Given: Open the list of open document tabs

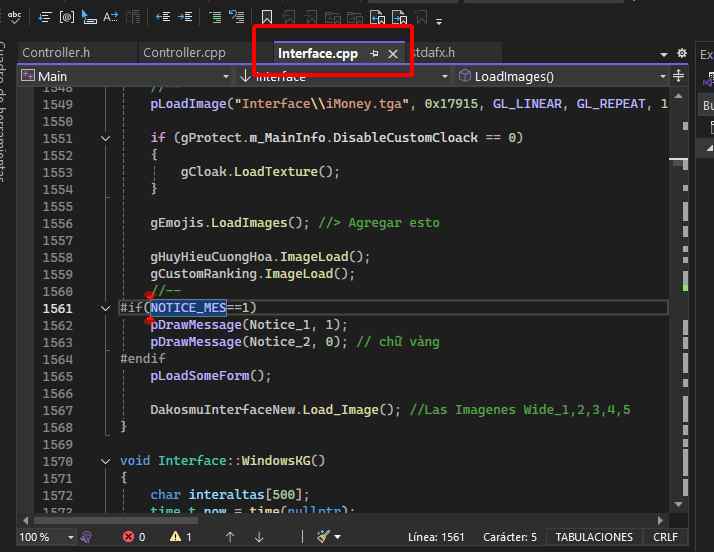Looking at the screenshot, I should (664, 54).
